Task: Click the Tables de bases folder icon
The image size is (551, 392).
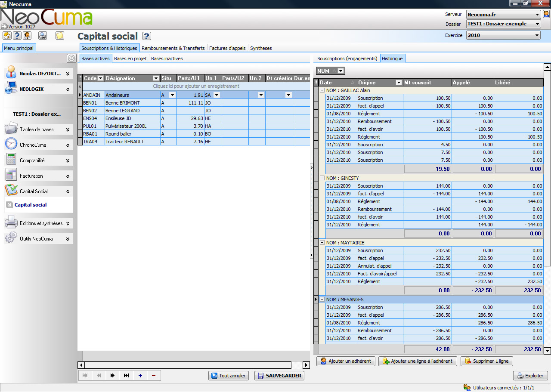Action: tap(11, 129)
